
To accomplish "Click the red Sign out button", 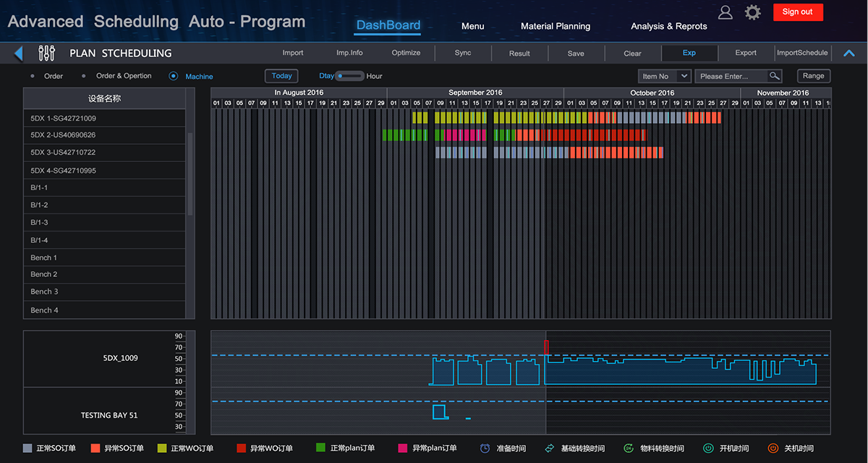I will (x=797, y=12).
